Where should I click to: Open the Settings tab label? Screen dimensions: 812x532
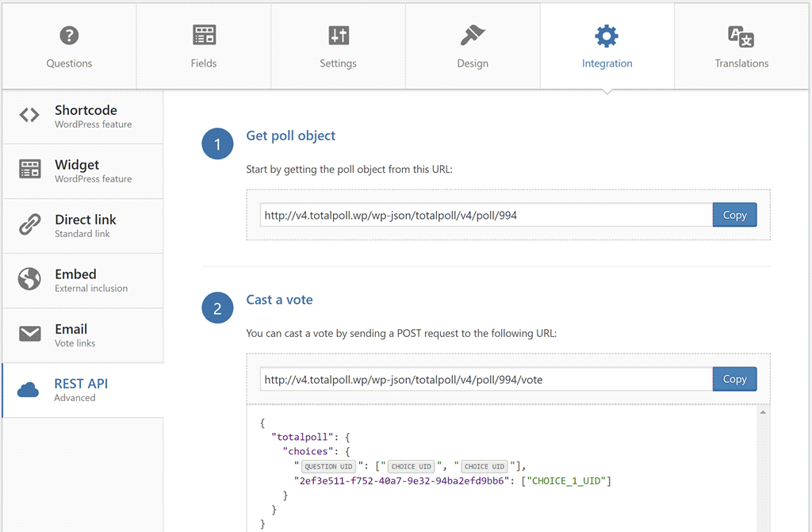click(338, 63)
